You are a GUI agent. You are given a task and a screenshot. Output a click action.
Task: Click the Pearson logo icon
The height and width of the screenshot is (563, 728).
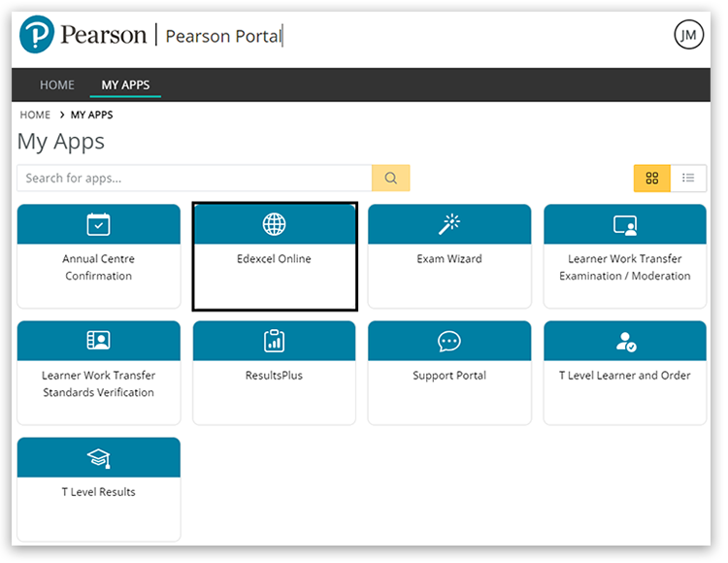coord(37,35)
